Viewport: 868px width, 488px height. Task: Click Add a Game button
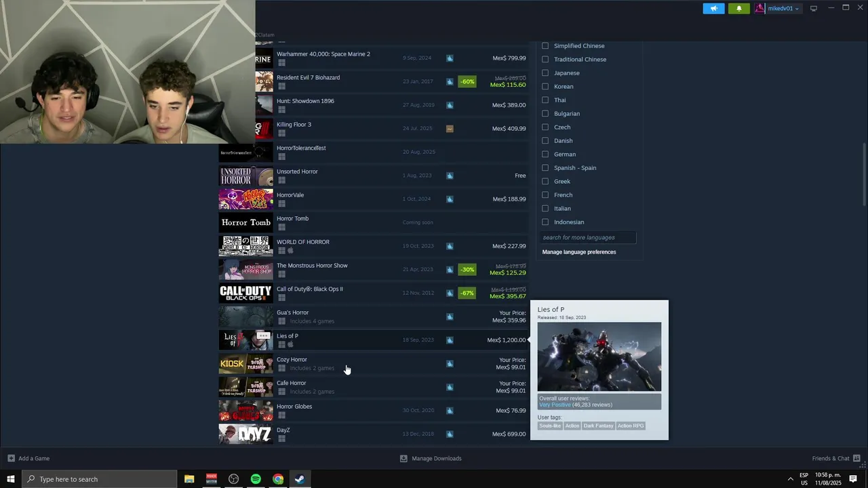click(x=28, y=458)
